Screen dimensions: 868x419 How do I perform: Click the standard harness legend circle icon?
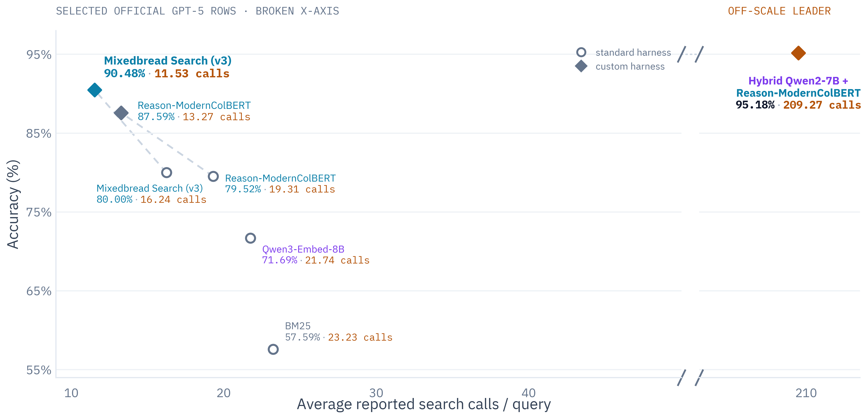click(581, 52)
